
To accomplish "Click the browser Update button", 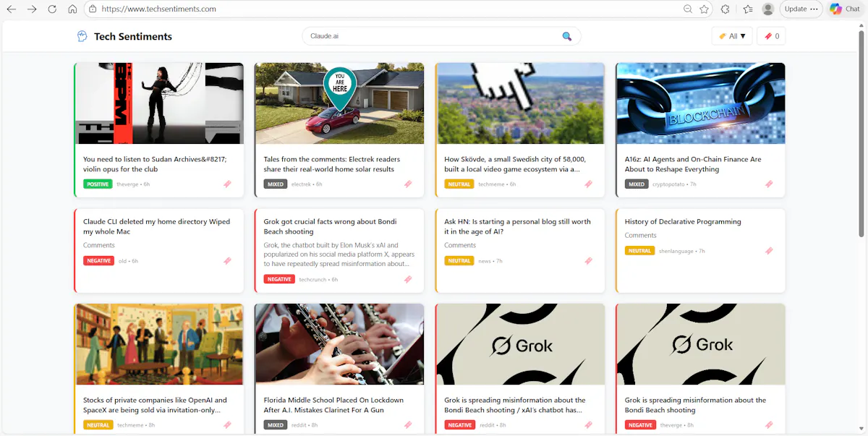I will coord(801,9).
